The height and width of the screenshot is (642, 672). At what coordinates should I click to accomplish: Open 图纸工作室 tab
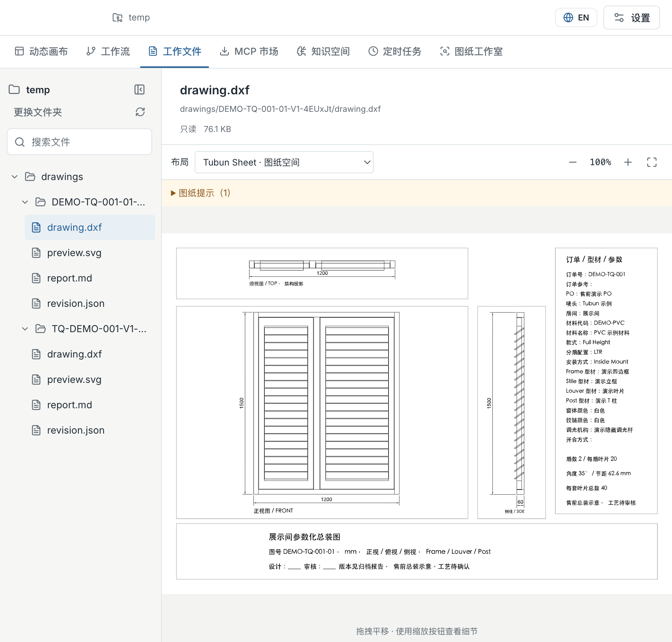click(471, 51)
